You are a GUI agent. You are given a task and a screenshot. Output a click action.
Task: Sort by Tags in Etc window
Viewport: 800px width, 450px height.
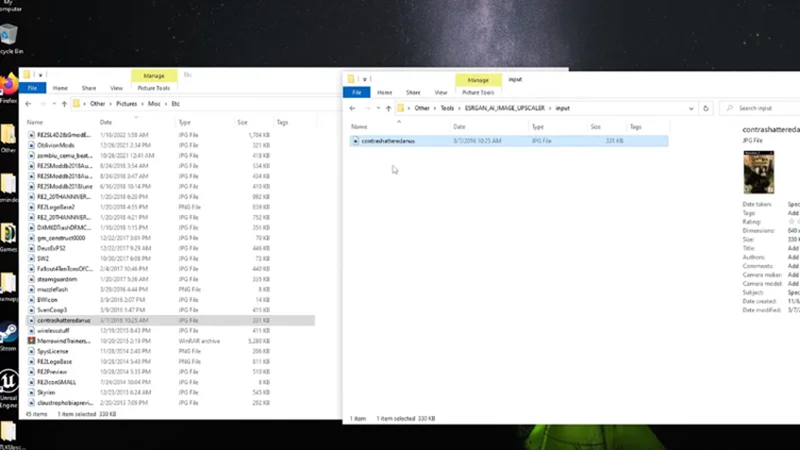tap(282, 122)
